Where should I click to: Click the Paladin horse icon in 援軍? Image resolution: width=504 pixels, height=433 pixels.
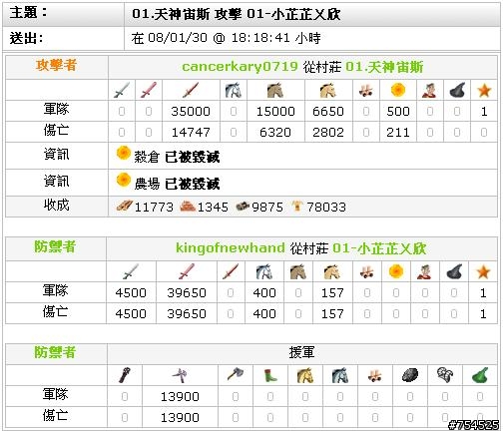pos(305,375)
